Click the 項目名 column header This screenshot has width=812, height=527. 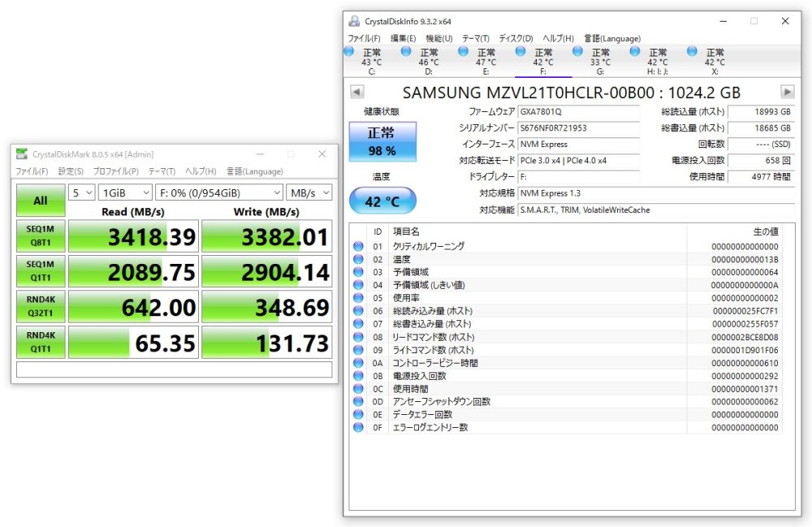[406, 231]
